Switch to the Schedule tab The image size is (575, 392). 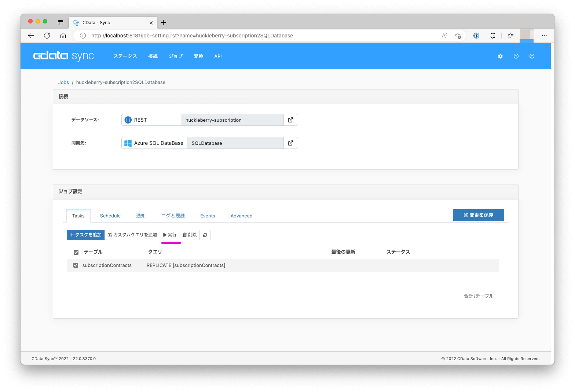click(x=110, y=216)
